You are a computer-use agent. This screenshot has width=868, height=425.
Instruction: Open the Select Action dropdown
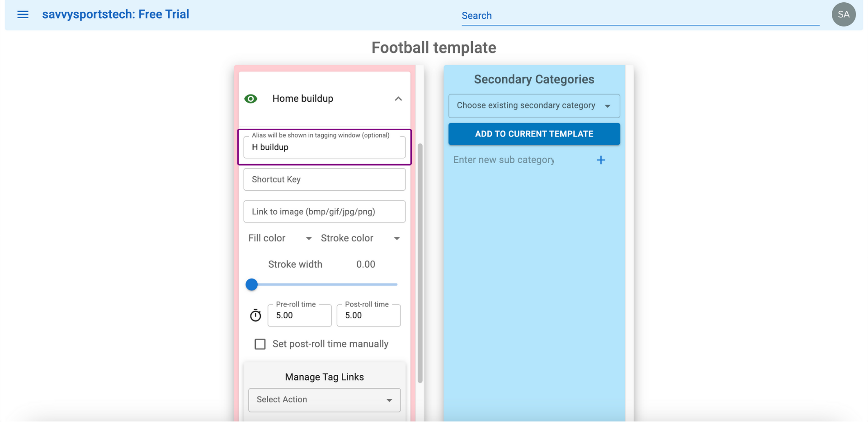pyautogui.click(x=325, y=400)
